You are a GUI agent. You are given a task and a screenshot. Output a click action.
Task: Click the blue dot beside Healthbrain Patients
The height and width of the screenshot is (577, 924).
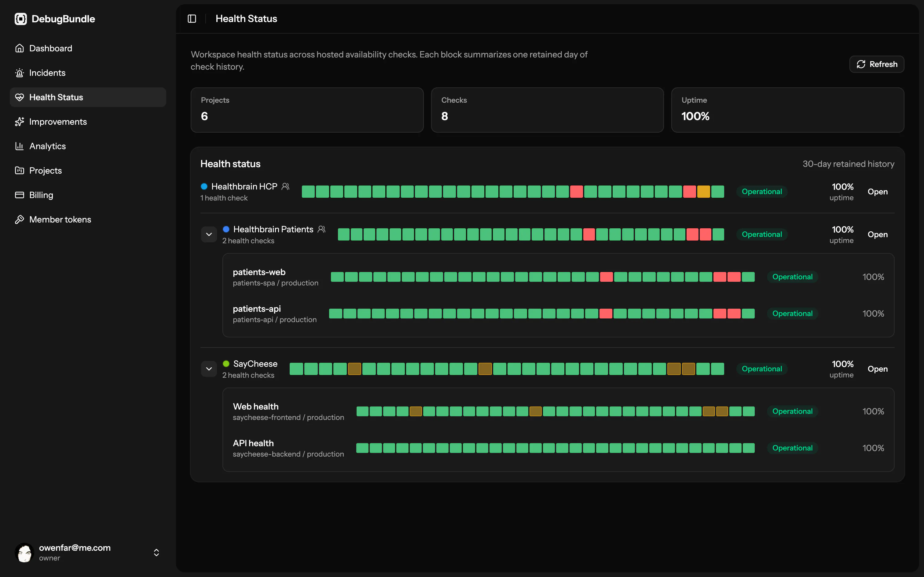[226, 229]
